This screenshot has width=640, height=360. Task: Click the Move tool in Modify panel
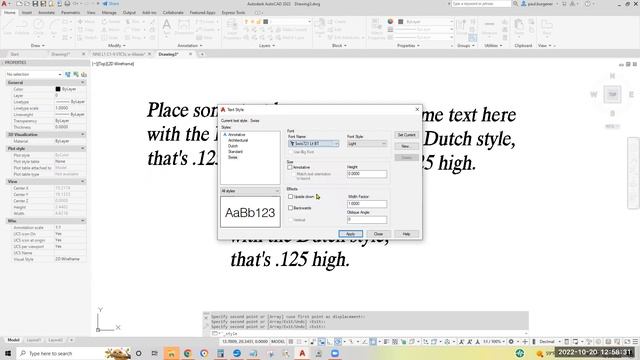(x=86, y=21)
